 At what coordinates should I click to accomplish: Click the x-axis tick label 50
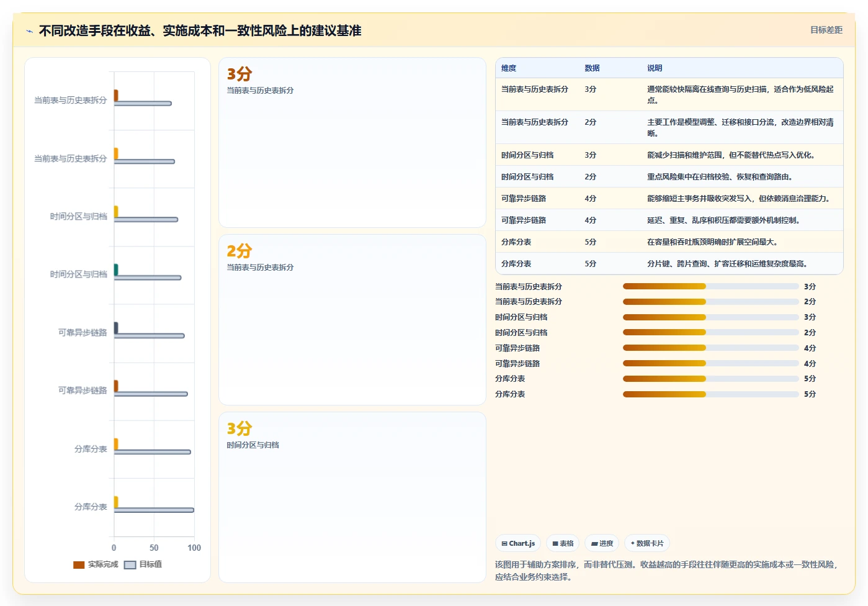point(154,548)
